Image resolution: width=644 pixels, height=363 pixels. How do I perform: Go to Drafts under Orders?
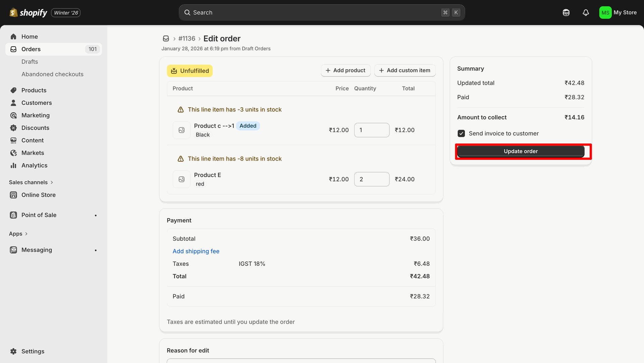click(x=30, y=62)
